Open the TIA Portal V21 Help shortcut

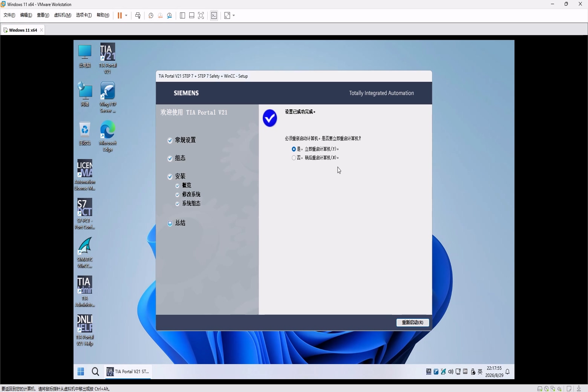(x=85, y=330)
